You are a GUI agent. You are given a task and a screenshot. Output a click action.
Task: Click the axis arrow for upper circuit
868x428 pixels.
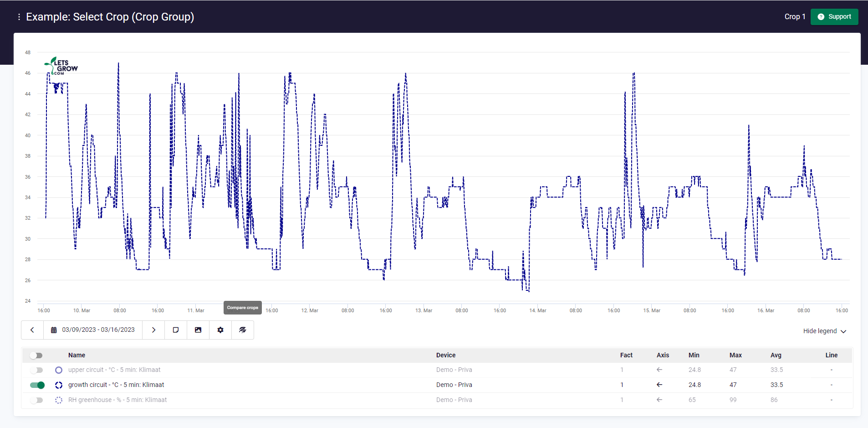click(659, 370)
